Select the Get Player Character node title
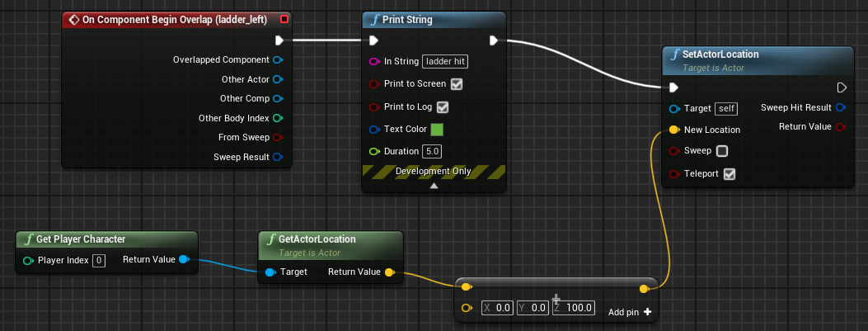868x331 pixels. click(x=81, y=239)
